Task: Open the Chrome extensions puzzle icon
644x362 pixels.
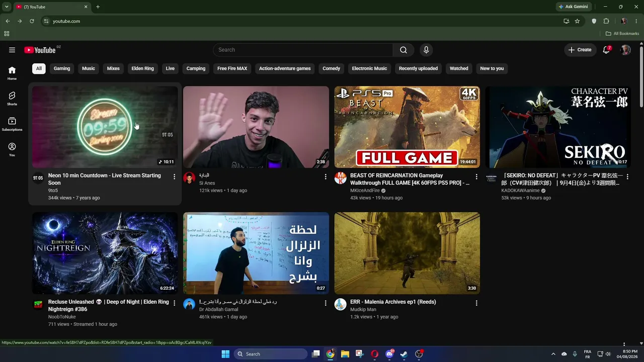Action: [606, 21]
